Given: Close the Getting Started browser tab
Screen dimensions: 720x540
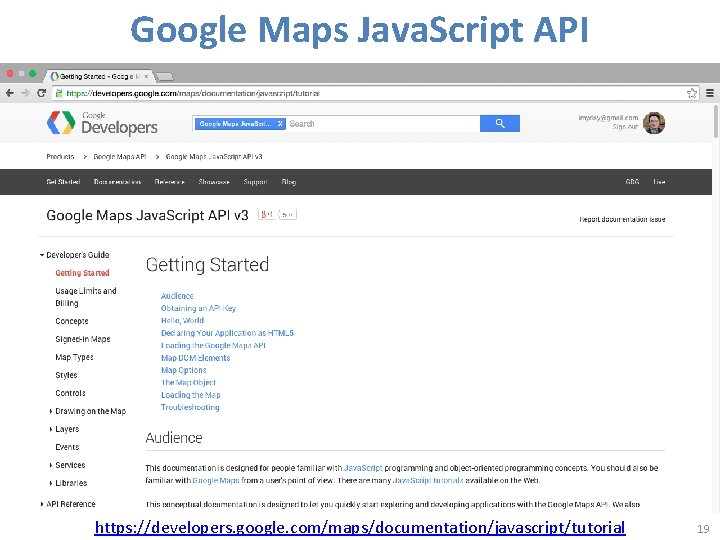Looking at the screenshot, I should 146,76.
